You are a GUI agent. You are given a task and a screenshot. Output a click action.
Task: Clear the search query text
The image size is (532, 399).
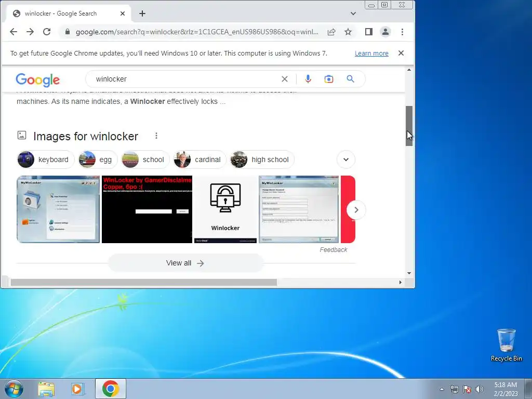pos(285,79)
